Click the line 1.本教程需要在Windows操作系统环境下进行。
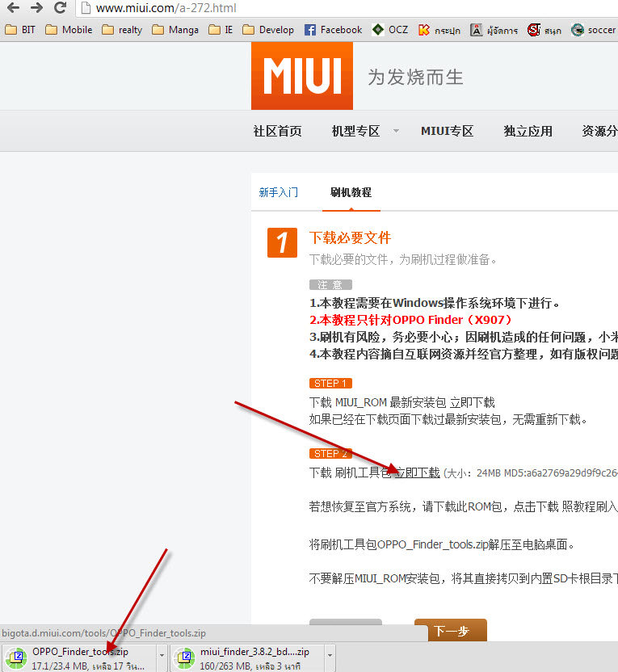618x672 pixels. pos(435,303)
